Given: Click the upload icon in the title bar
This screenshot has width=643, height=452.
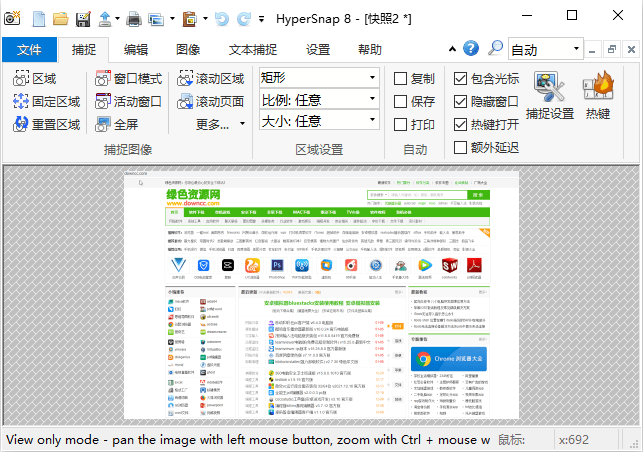Looking at the screenshot, I should click(105, 19).
